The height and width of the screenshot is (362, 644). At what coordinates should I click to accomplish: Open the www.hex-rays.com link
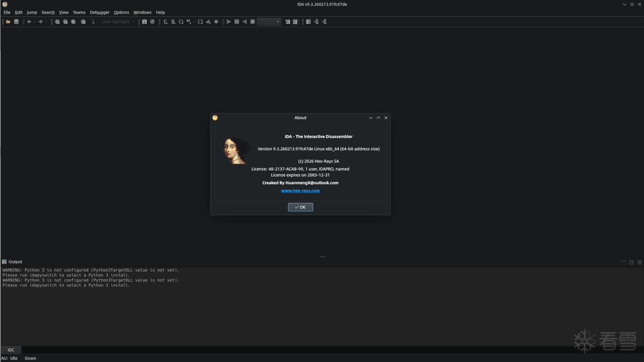[300, 191]
